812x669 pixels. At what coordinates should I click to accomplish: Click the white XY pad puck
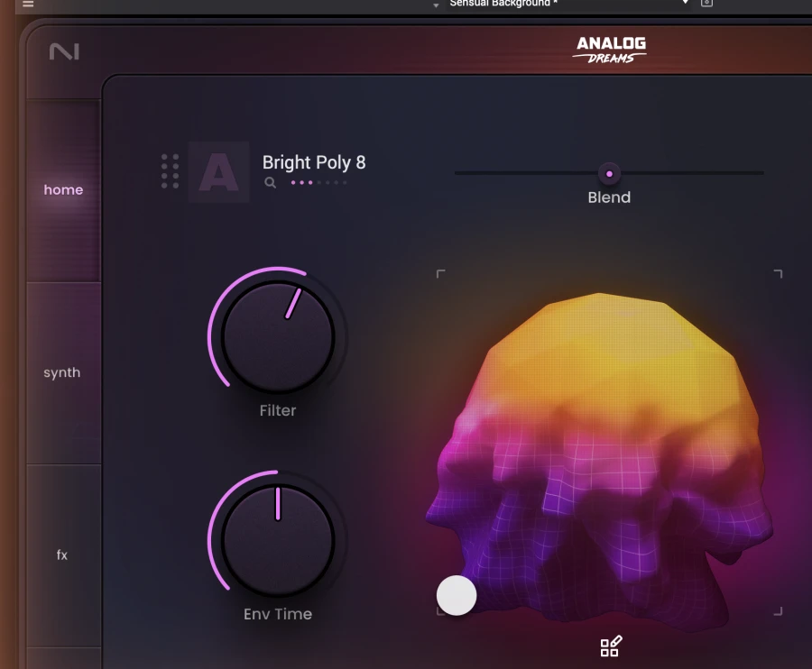click(x=457, y=596)
